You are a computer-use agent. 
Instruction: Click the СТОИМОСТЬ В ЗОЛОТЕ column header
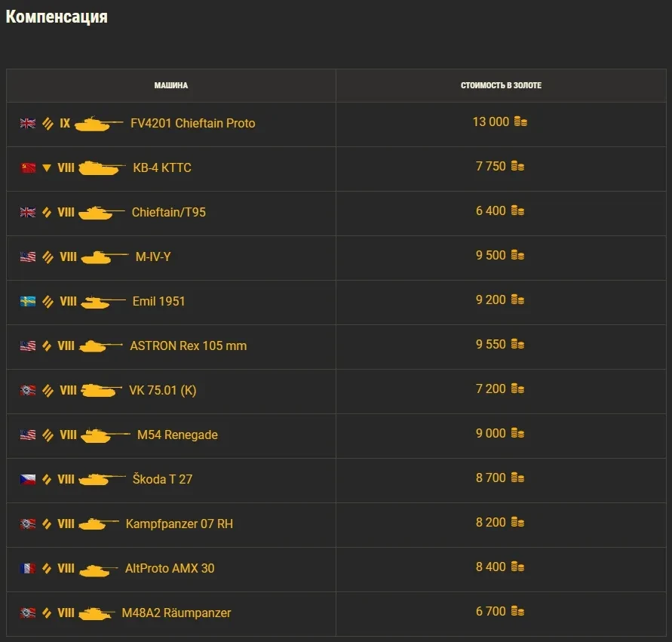coord(501,86)
